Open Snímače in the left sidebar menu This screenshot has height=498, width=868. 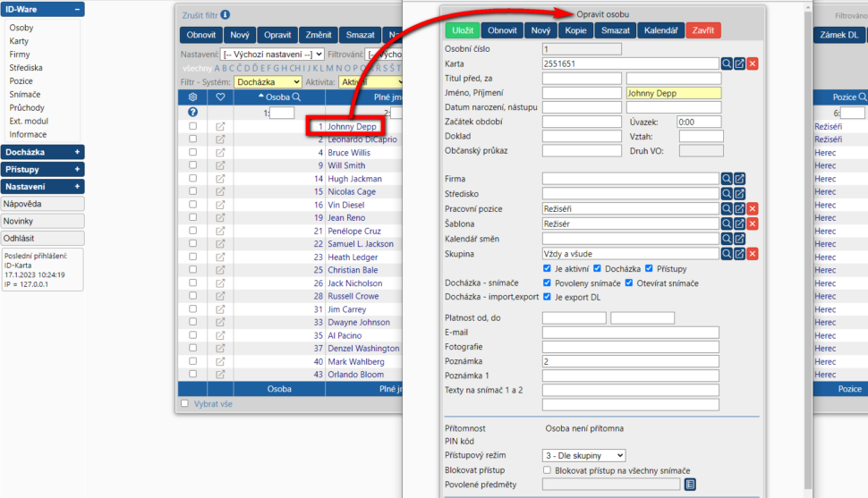point(24,95)
